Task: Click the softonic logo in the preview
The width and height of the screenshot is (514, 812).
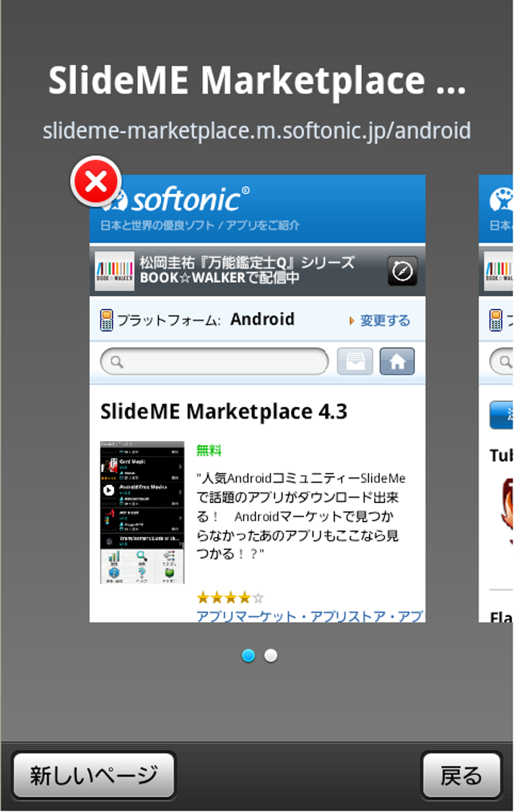Action: tap(176, 200)
